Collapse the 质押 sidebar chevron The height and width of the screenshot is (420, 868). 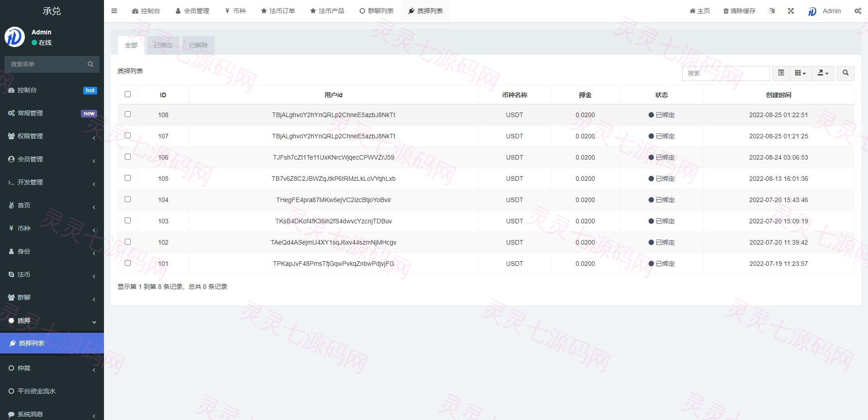click(x=94, y=322)
